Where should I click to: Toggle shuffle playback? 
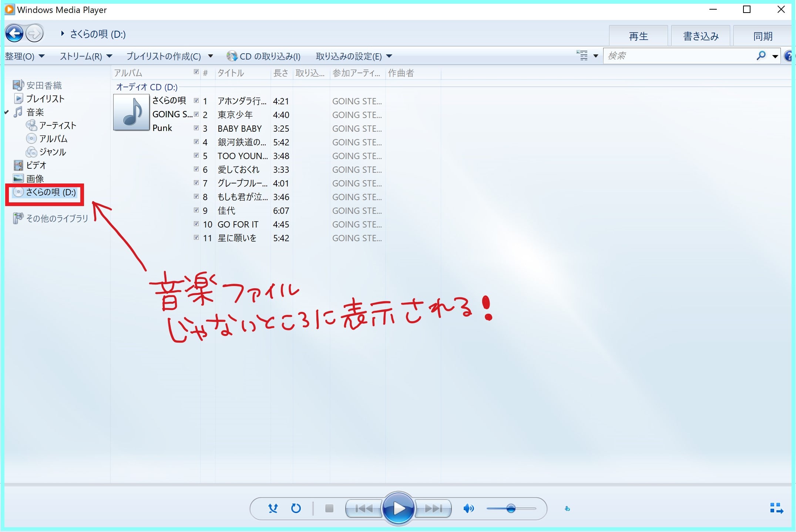tap(273, 509)
